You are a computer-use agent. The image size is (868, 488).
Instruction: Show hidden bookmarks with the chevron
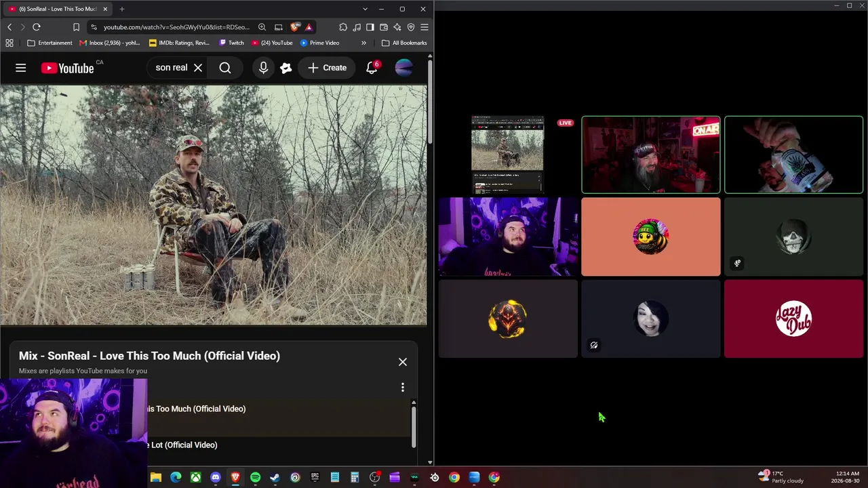pyautogui.click(x=363, y=43)
